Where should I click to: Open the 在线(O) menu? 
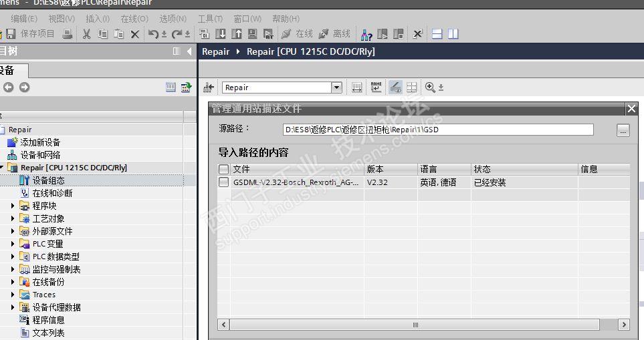(134, 19)
